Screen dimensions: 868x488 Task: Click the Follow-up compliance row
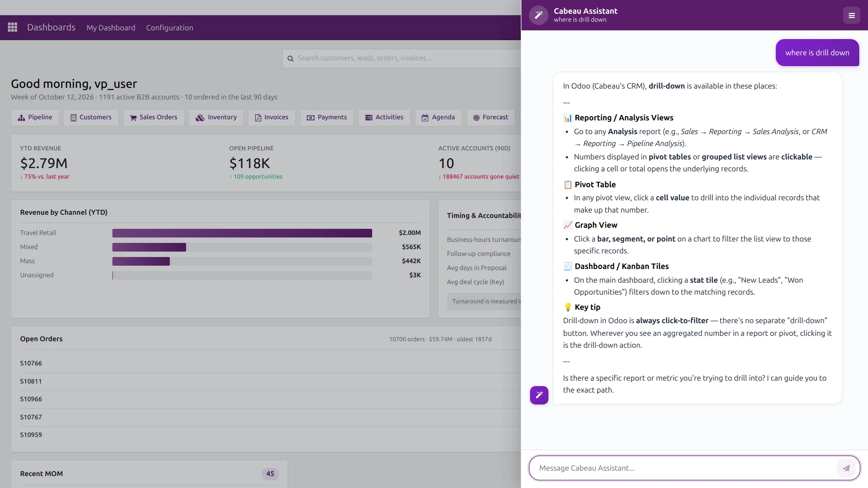[479, 254]
